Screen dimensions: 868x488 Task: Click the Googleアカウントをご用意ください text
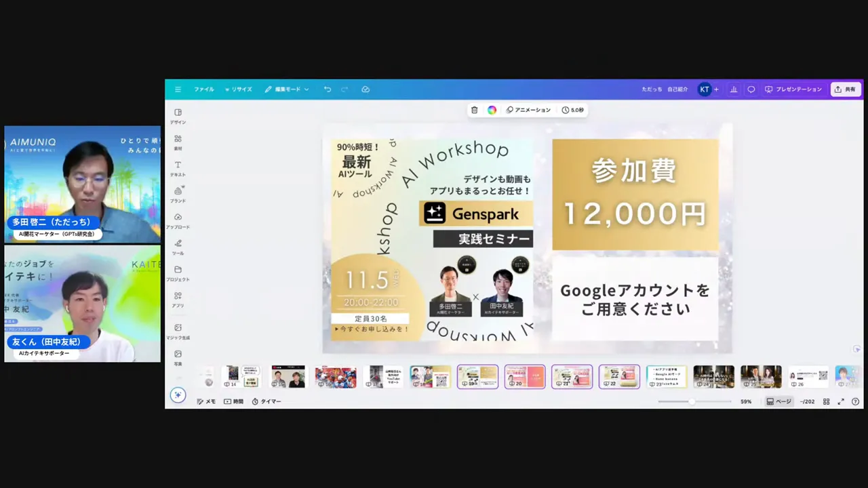coord(635,300)
